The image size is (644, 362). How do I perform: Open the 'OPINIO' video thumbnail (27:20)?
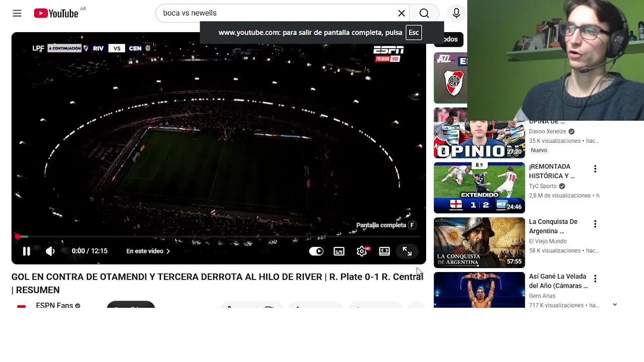click(479, 134)
